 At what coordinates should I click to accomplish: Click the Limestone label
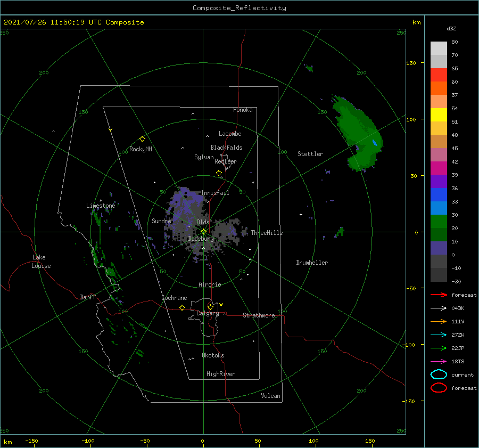point(101,206)
